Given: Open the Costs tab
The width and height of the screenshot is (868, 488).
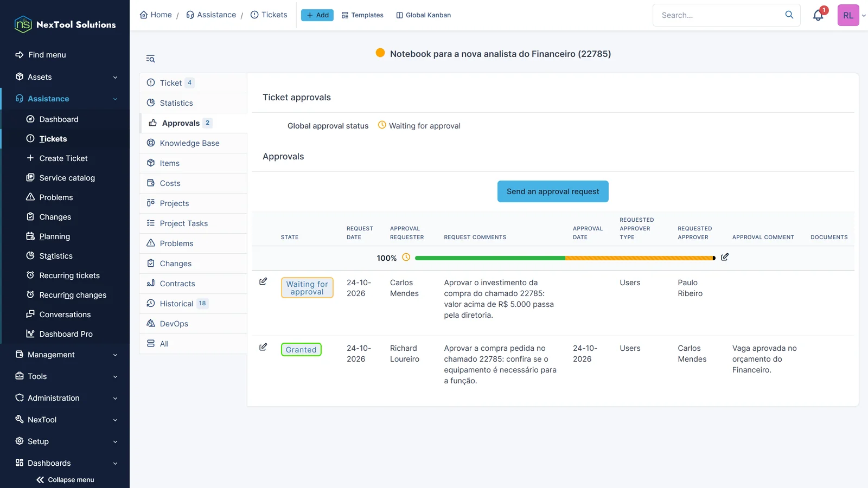Looking at the screenshot, I should (x=193, y=183).
